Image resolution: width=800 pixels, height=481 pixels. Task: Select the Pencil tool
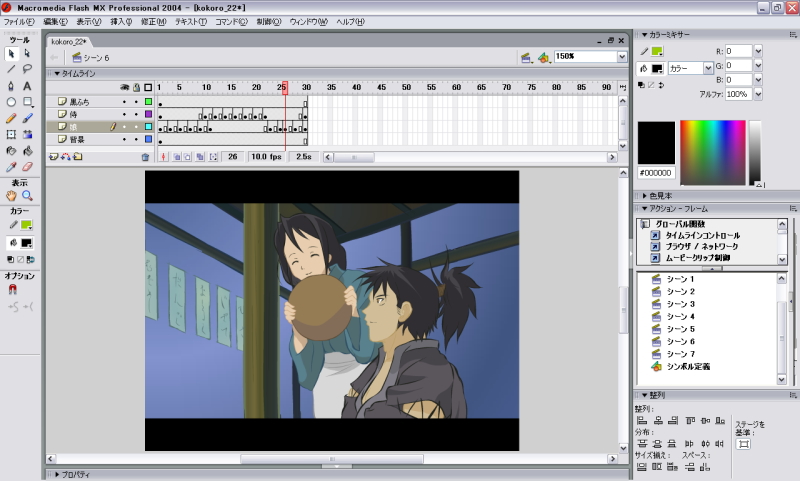click(x=11, y=118)
